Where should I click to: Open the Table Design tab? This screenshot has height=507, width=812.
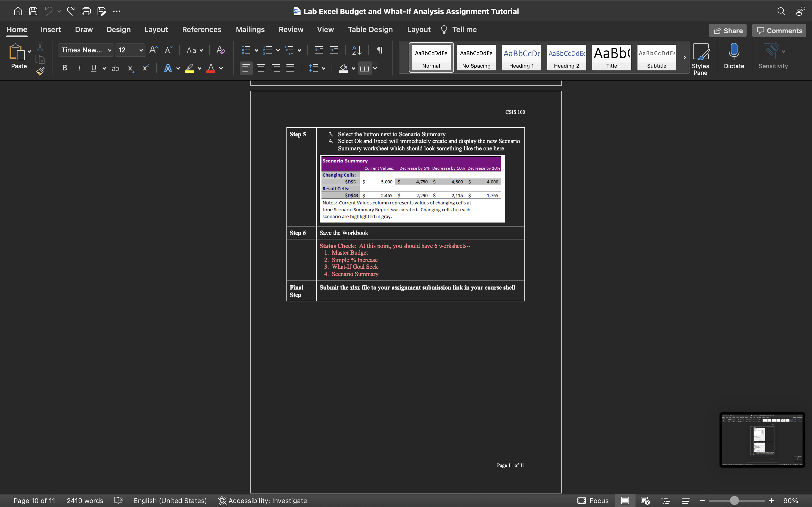coord(370,30)
